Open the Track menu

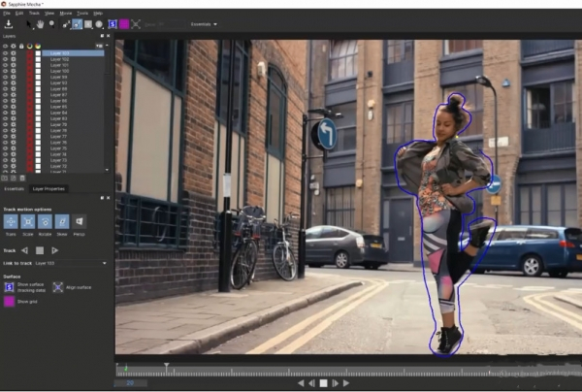tap(35, 15)
